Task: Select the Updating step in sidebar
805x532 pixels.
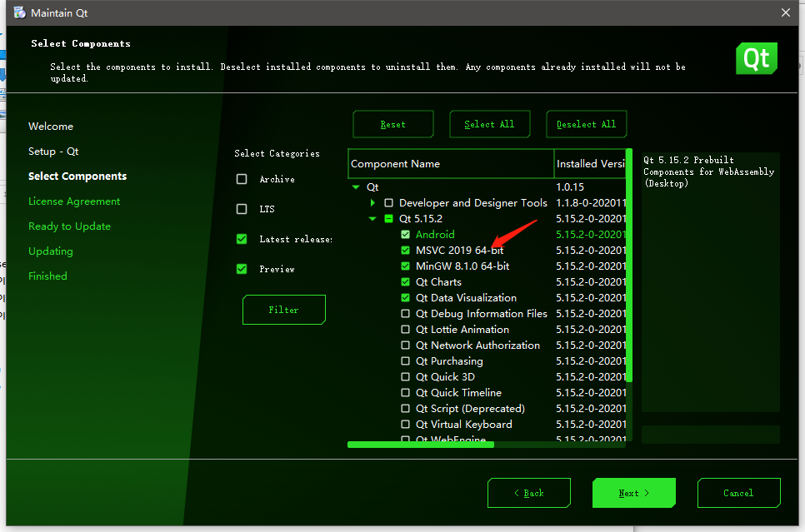Action: [x=51, y=251]
